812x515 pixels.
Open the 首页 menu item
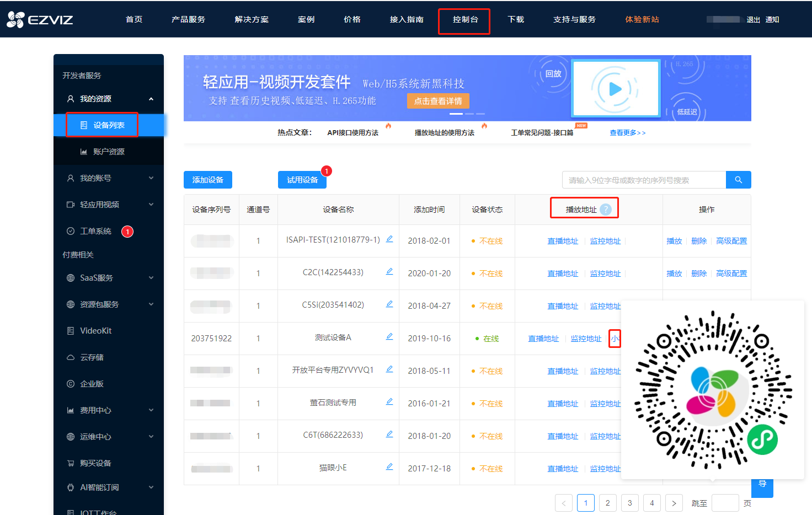(133, 19)
